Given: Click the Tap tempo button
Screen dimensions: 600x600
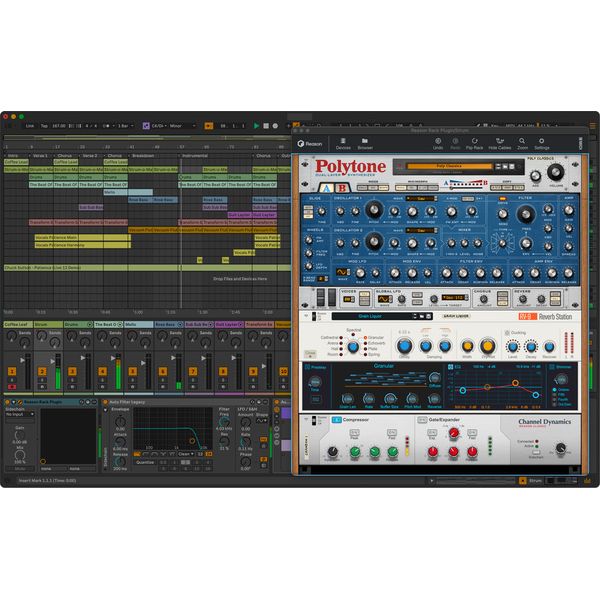Looking at the screenshot, I should [x=44, y=126].
